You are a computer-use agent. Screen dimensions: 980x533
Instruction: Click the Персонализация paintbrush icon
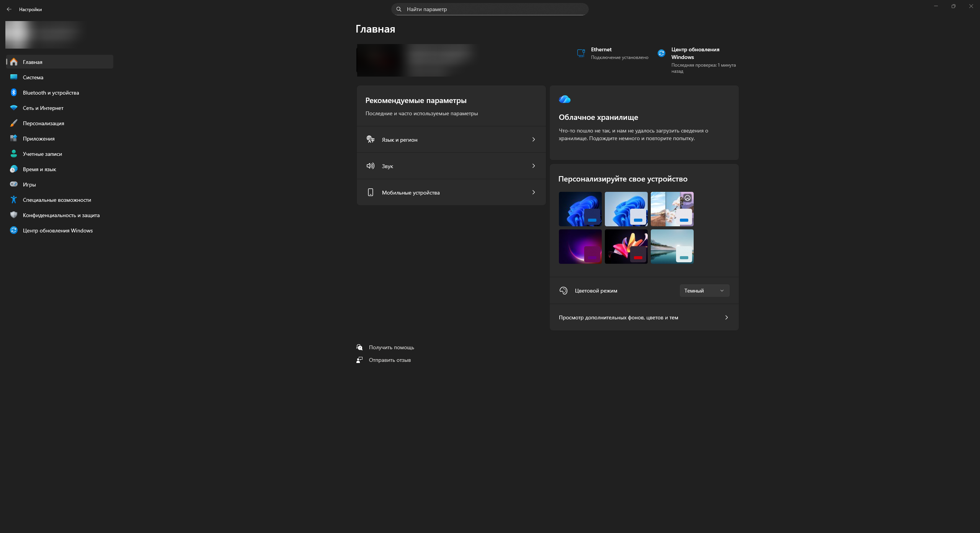click(14, 123)
